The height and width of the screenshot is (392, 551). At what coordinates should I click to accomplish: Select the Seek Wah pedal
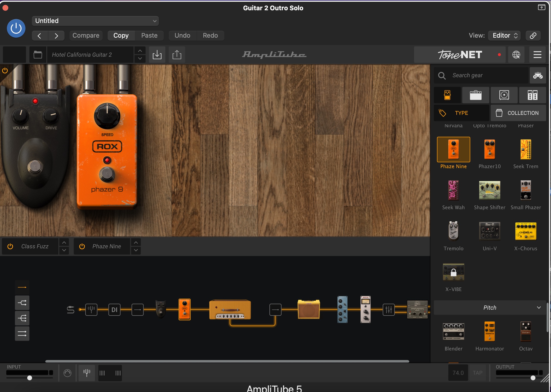[x=453, y=190]
